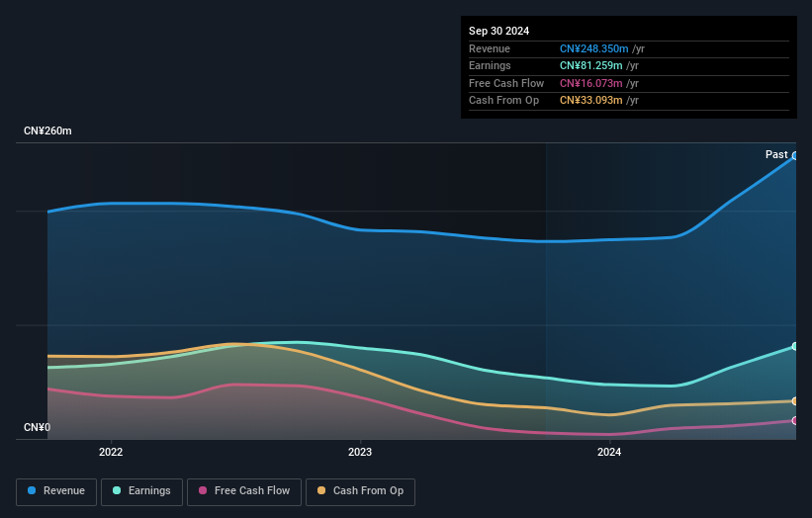The image size is (812, 518).
Task: Click the orange Cash From Op endpoint marker
Action: 794,401
